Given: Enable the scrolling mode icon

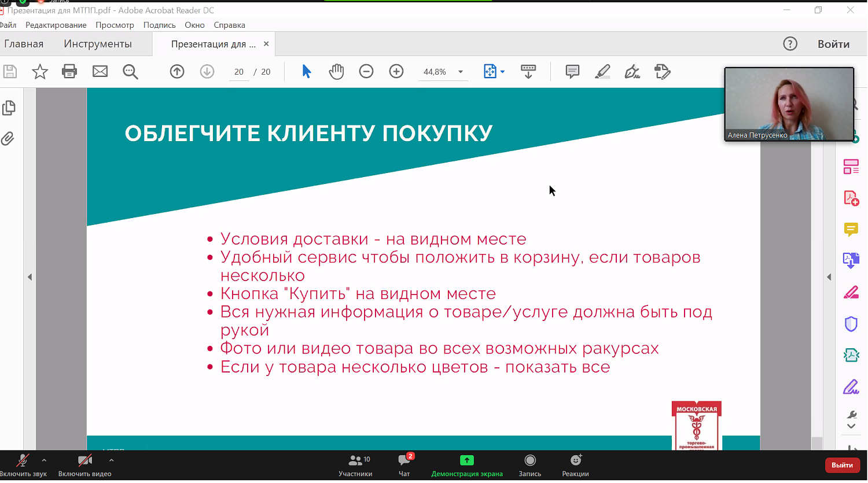Looking at the screenshot, I should 528,72.
